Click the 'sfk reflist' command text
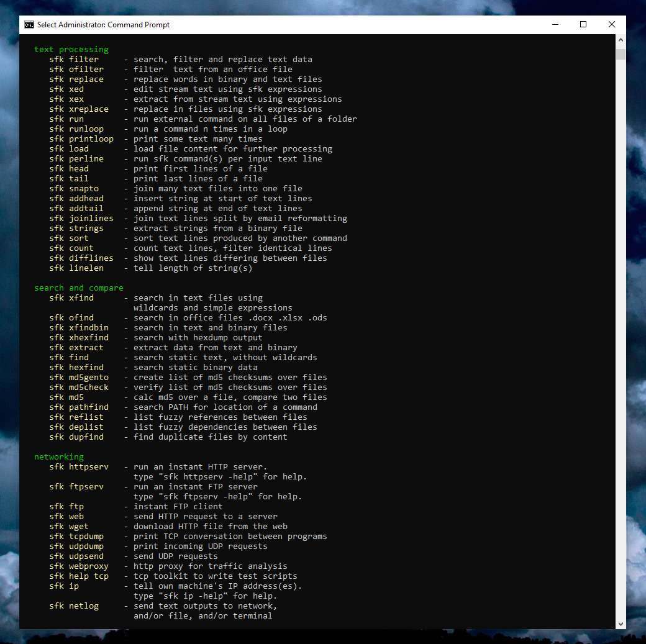The image size is (646, 644). coord(76,417)
